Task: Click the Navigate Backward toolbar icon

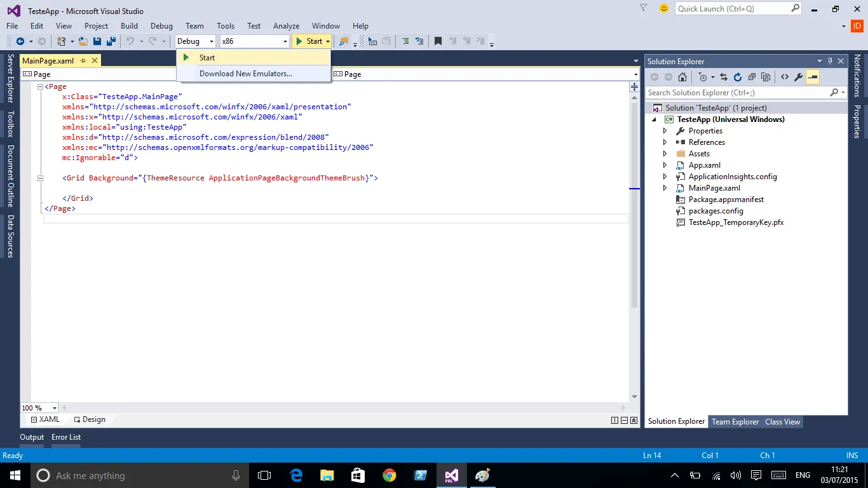Action: pos(20,41)
